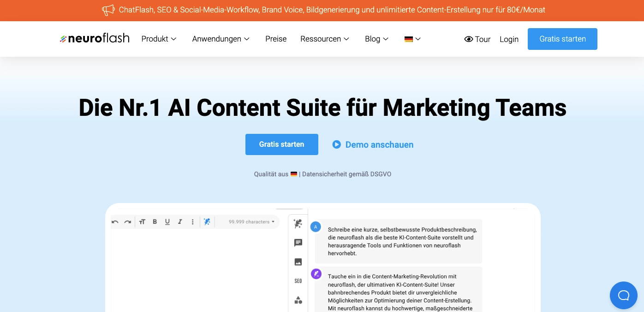Screen dimensions: 644x312
Task: Click the megaphone icon in the orange banner
Action: coord(108,10)
